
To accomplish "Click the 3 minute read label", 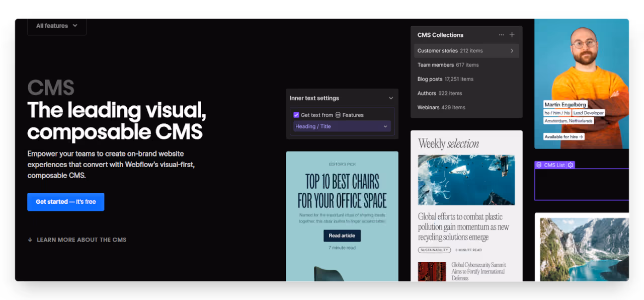I will click(468, 250).
